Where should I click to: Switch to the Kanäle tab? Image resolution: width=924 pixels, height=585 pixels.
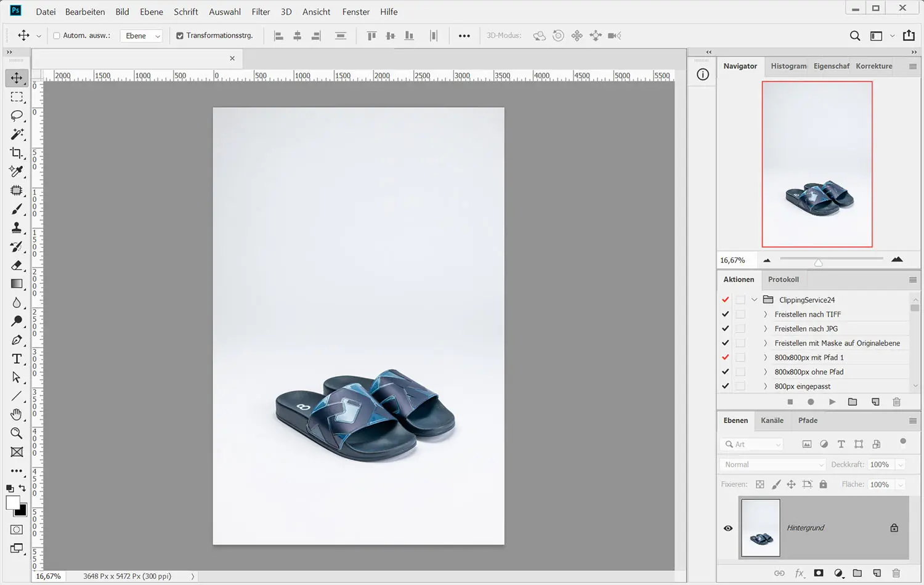pos(772,421)
